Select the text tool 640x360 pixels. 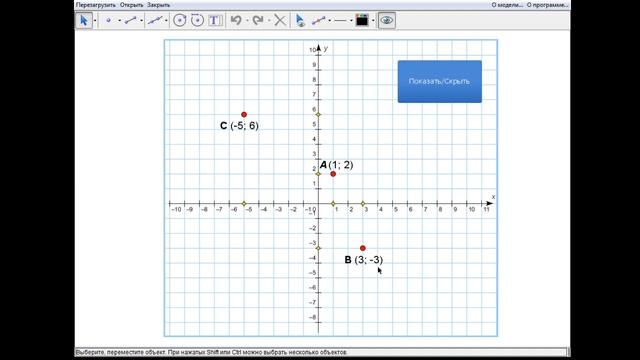coord(216,20)
